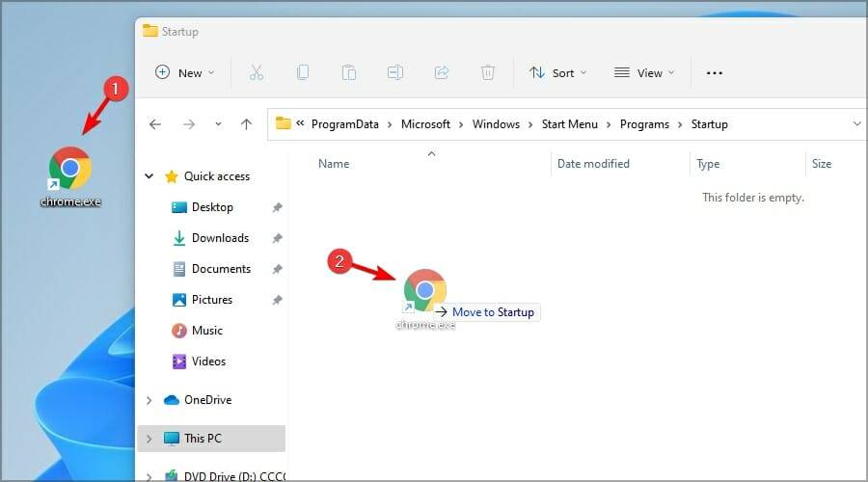
Task: Click the Share icon in toolbar
Action: [442, 72]
